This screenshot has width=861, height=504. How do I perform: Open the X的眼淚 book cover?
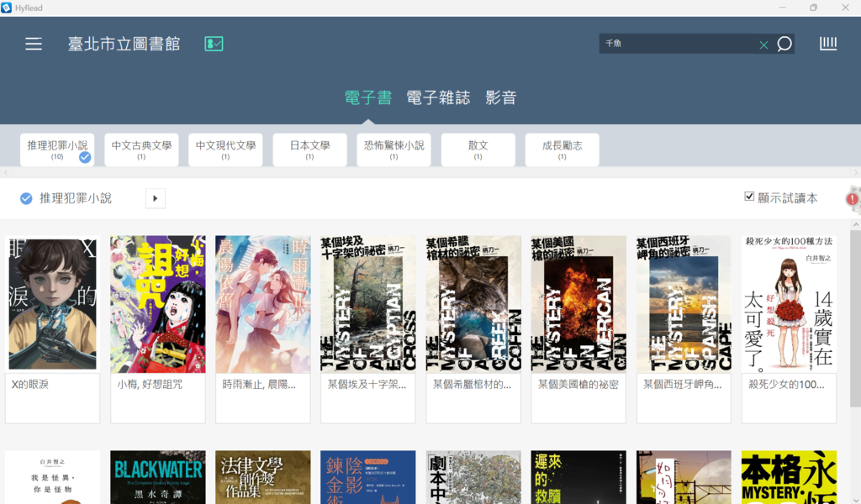(x=53, y=304)
